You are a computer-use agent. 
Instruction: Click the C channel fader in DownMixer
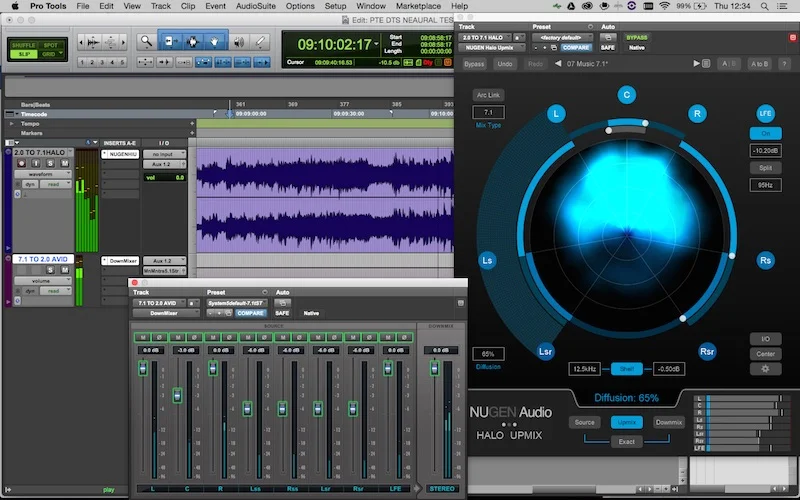pyautogui.click(x=177, y=395)
